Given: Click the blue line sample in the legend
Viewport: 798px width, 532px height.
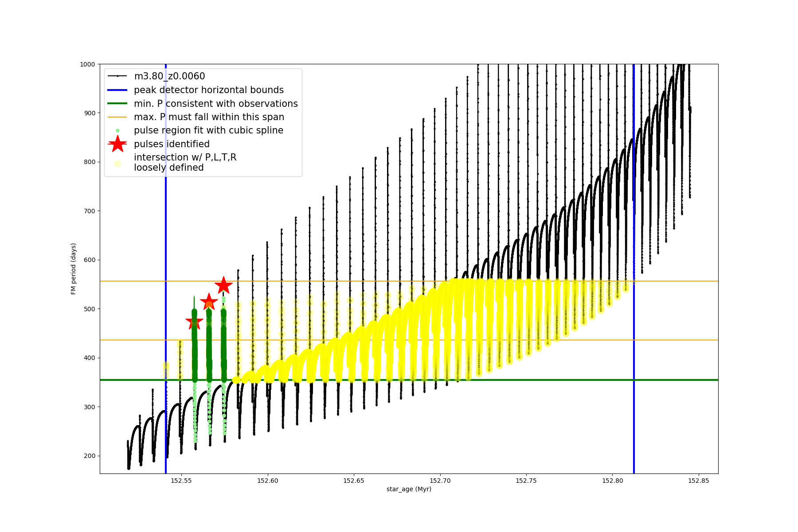Looking at the screenshot, I should click(x=117, y=90).
